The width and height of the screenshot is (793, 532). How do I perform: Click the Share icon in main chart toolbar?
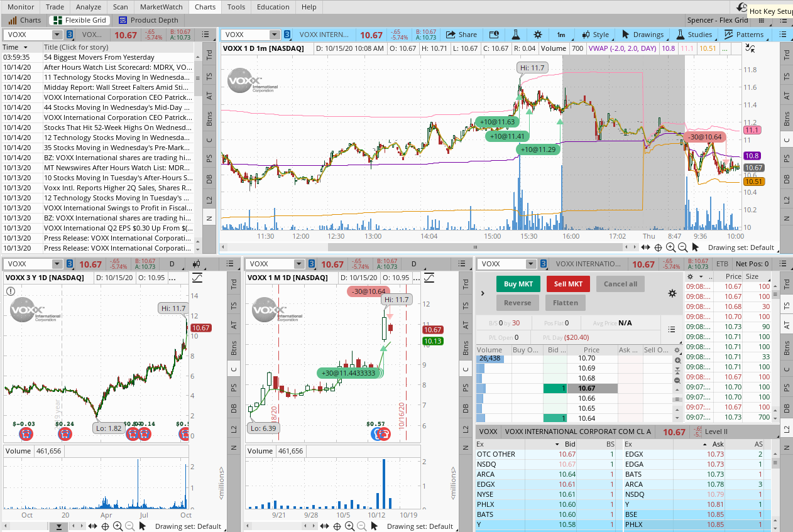461,35
